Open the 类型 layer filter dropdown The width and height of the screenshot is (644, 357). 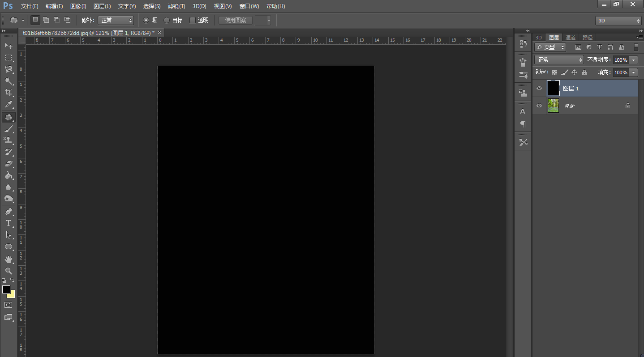click(x=550, y=47)
